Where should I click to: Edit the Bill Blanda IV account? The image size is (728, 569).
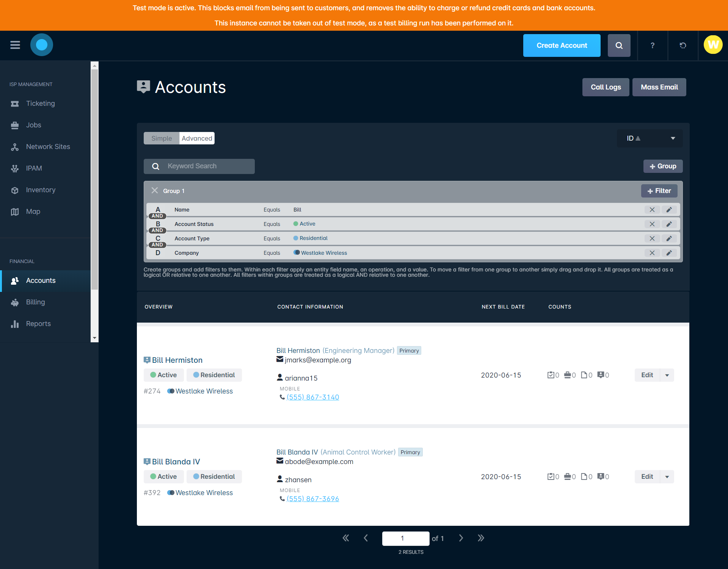tap(647, 477)
